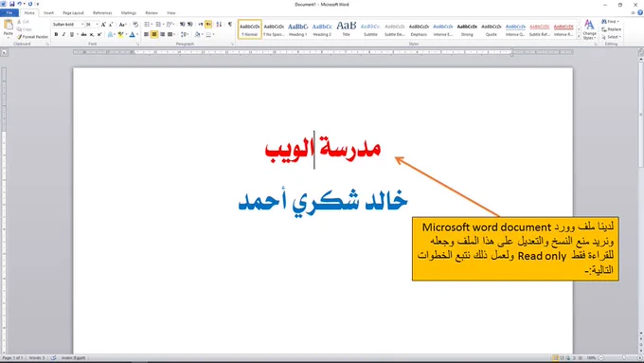Image resolution: width=644 pixels, height=363 pixels.
Task: Switch to the References tab
Action: (x=102, y=12)
